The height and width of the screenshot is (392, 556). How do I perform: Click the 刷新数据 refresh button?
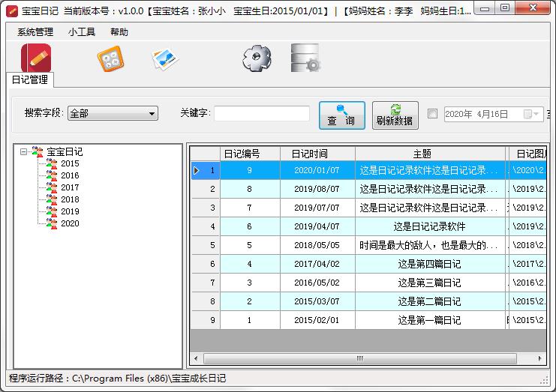click(395, 115)
